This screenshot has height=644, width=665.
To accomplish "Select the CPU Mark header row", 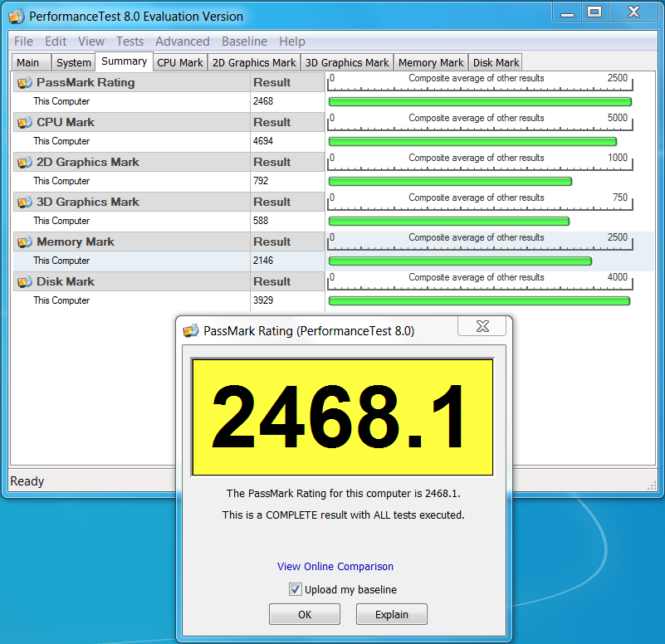I will click(x=169, y=122).
